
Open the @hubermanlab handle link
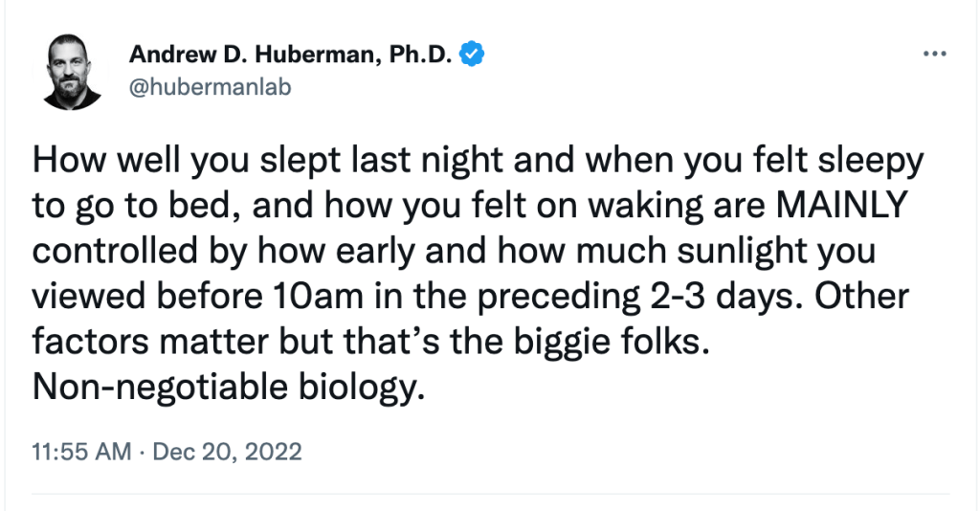[x=210, y=87]
